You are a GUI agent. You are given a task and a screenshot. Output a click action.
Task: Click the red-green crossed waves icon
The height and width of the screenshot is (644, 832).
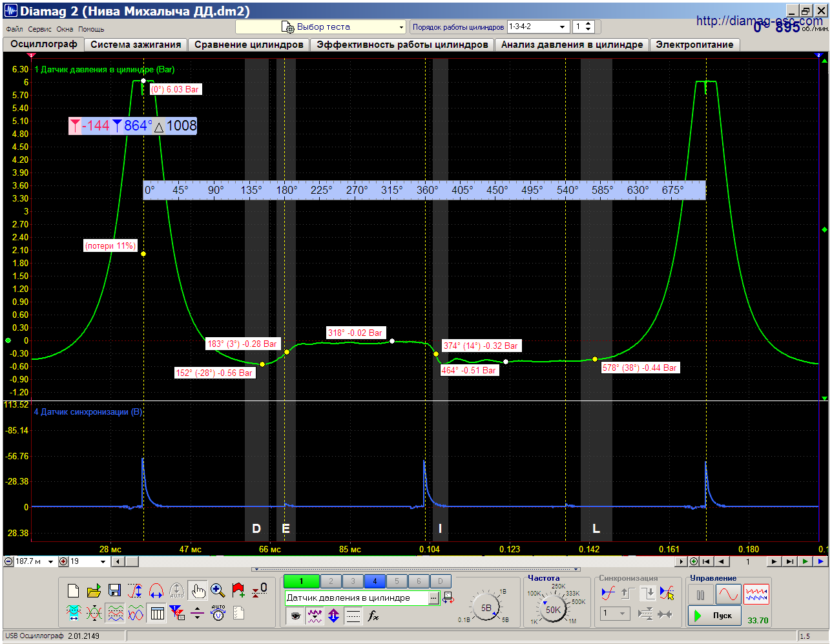point(94,612)
